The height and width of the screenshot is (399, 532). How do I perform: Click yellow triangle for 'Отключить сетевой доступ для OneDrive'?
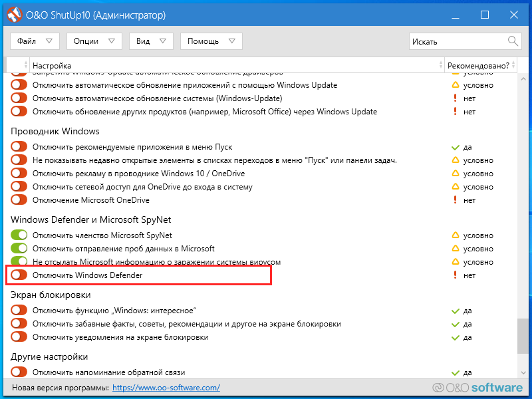(x=456, y=187)
